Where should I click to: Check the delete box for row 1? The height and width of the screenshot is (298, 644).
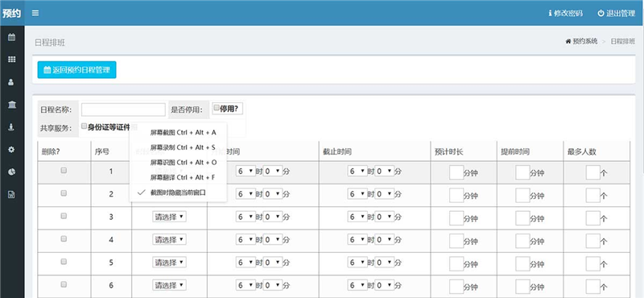64,170
